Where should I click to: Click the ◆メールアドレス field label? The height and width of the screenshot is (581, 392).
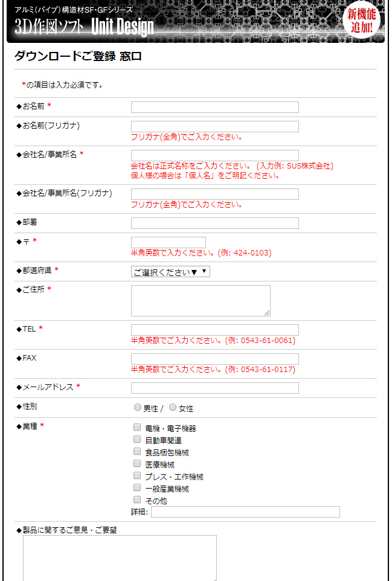pyautogui.click(x=48, y=387)
